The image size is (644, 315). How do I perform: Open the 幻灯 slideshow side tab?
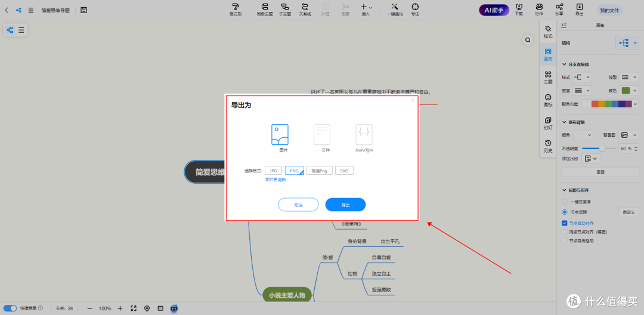point(548,123)
